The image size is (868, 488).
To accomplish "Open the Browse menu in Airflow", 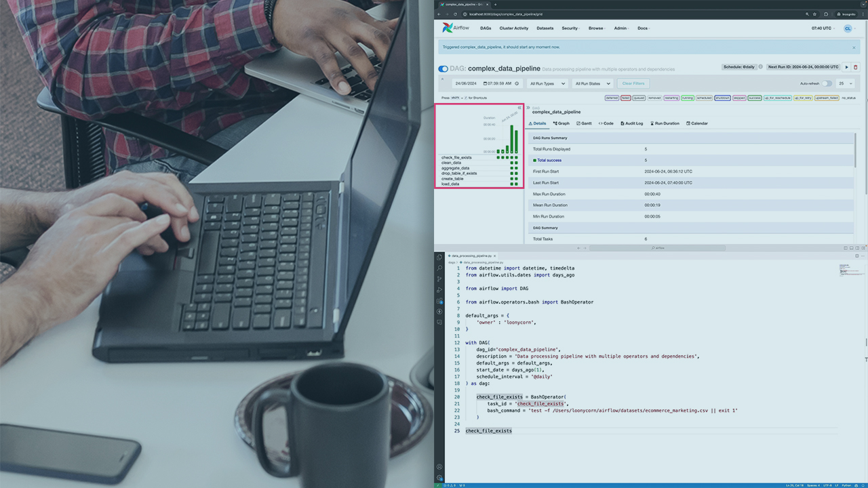I will pos(596,28).
